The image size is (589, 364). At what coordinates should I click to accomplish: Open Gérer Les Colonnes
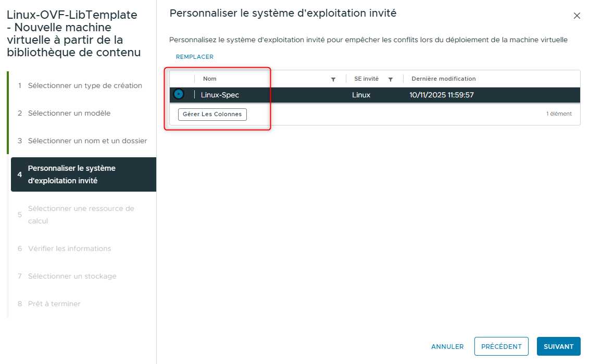(212, 114)
